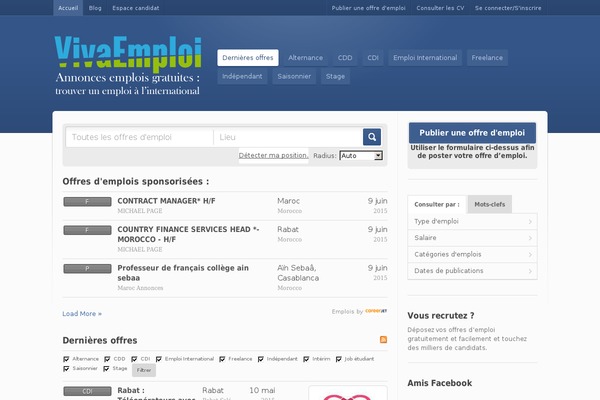Select the Dernières offres tab
This screenshot has height=400, width=600.
tap(248, 57)
